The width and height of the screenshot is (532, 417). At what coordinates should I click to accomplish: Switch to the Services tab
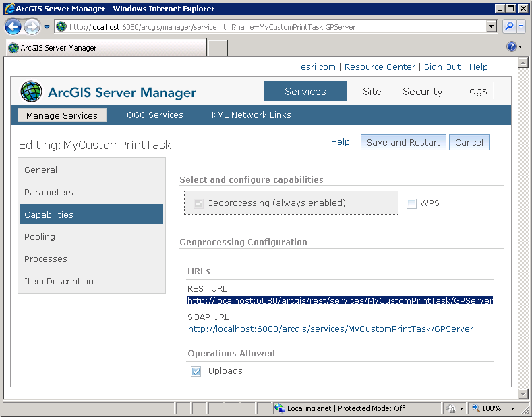[x=305, y=91]
